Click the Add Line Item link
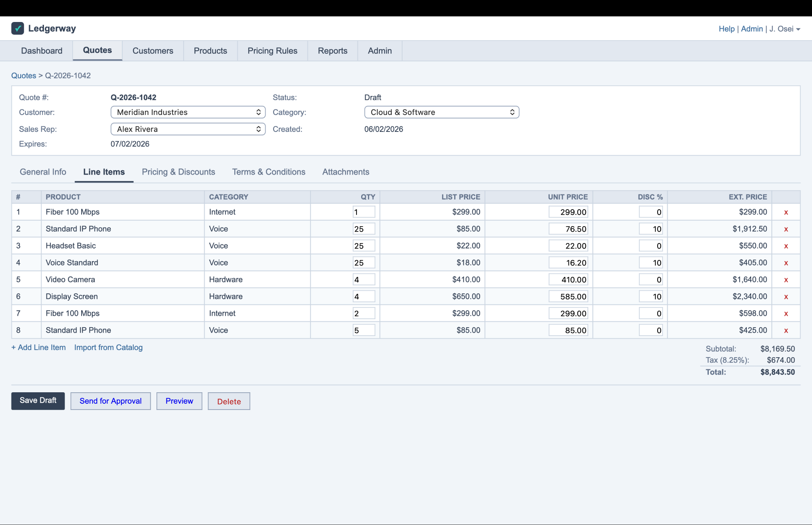 point(38,347)
